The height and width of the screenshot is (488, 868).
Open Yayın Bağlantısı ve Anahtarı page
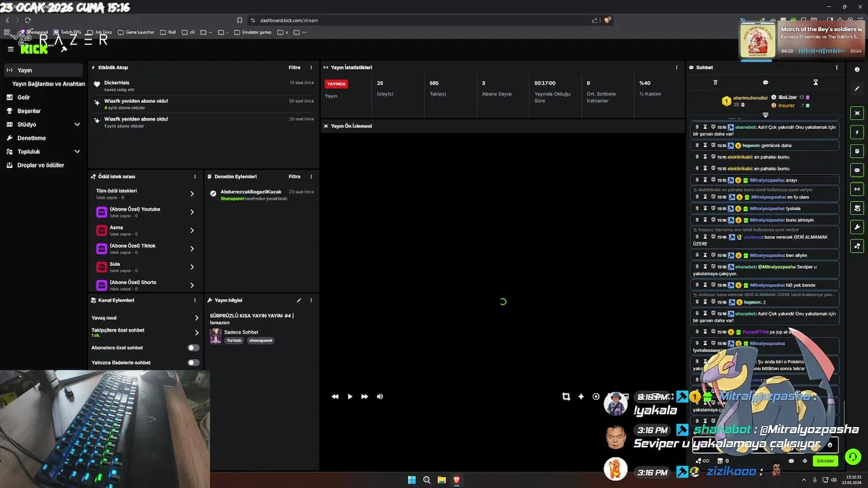pos(48,84)
